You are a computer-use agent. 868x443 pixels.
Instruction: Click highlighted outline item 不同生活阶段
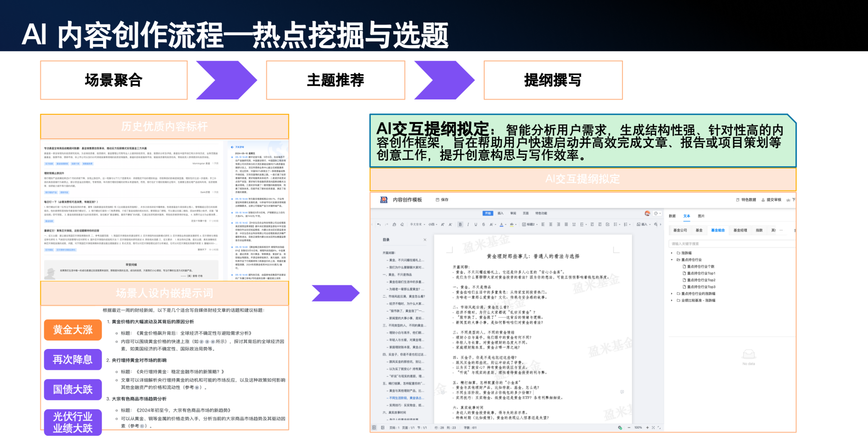pos(406,398)
